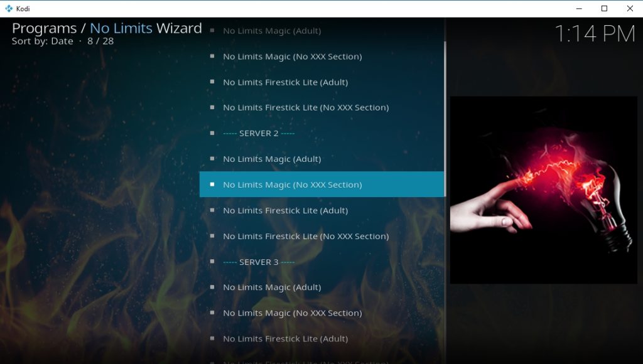Click the SERVER 3 header row
The image size is (643, 364).
[321, 262]
